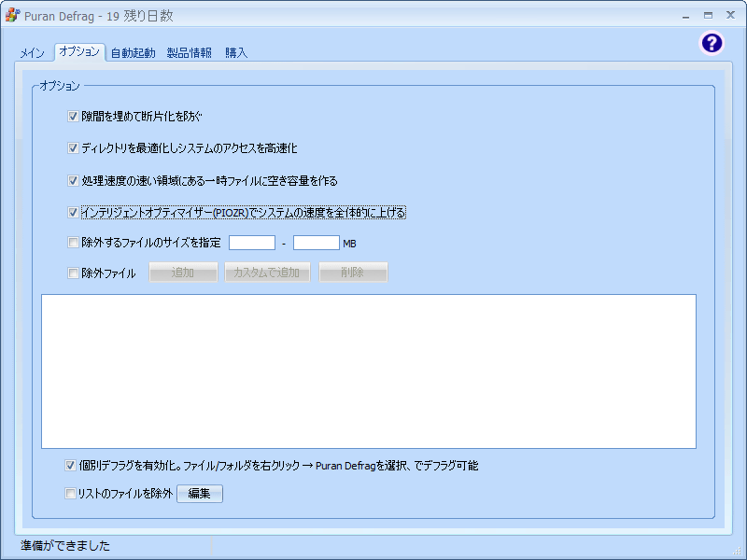The height and width of the screenshot is (560, 747).
Task: Click the 削除 button
Action: click(353, 273)
